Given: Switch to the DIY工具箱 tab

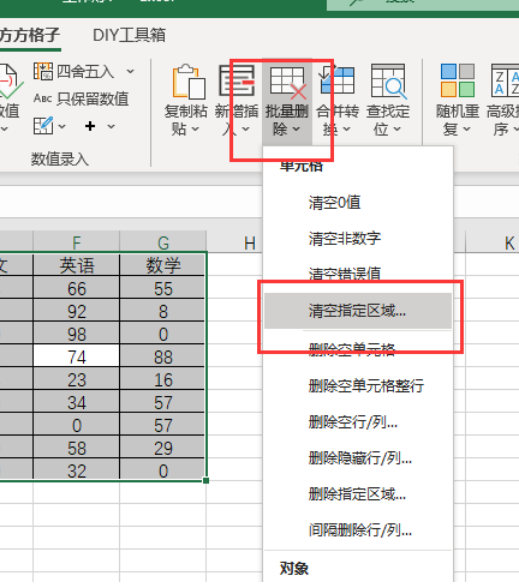Looking at the screenshot, I should pyautogui.click(x=129, y=35).
